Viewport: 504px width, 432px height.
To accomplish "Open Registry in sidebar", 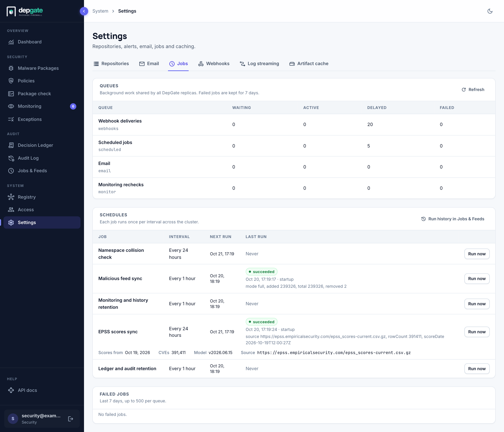I will 42,197.
